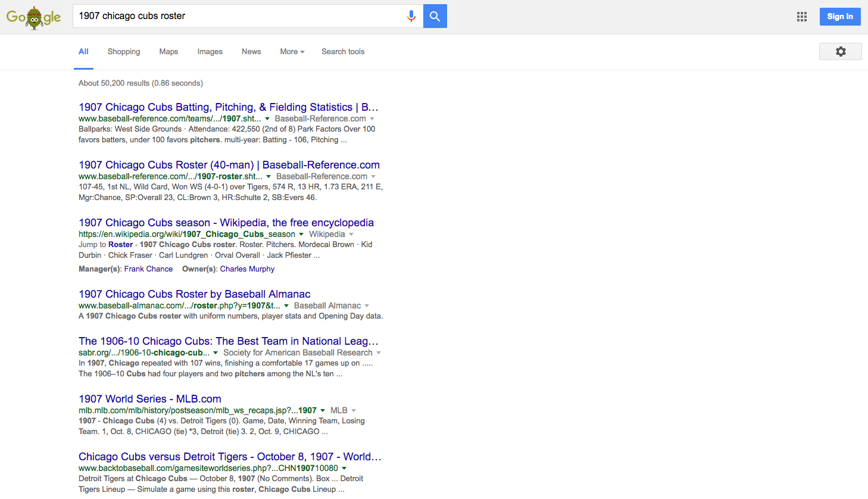Open Wikipedia 1907 Chicago Cubs season result
The height and width of the screenshot is (499, 868).
pos(226,223)
